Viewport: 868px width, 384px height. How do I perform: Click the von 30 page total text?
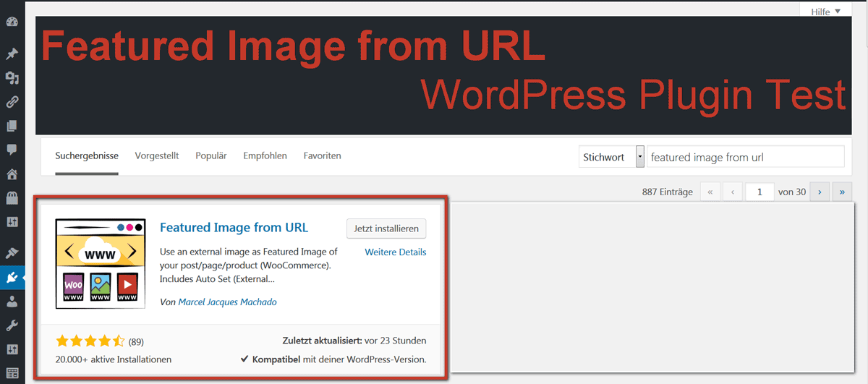click(792, 192)
